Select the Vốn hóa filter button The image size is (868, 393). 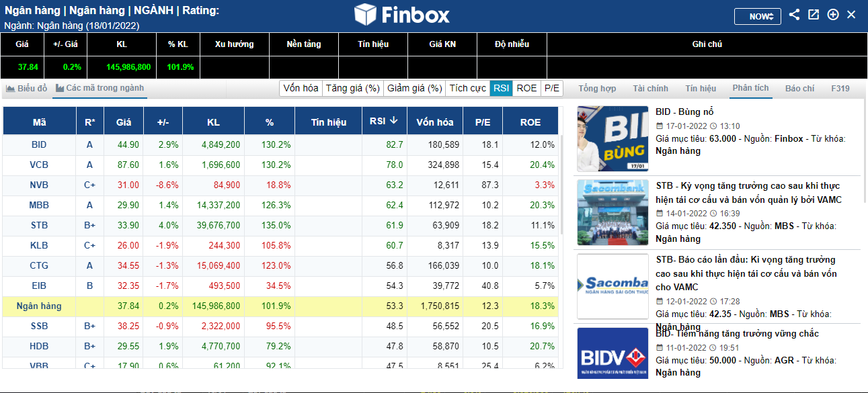(x=301, y=88)
